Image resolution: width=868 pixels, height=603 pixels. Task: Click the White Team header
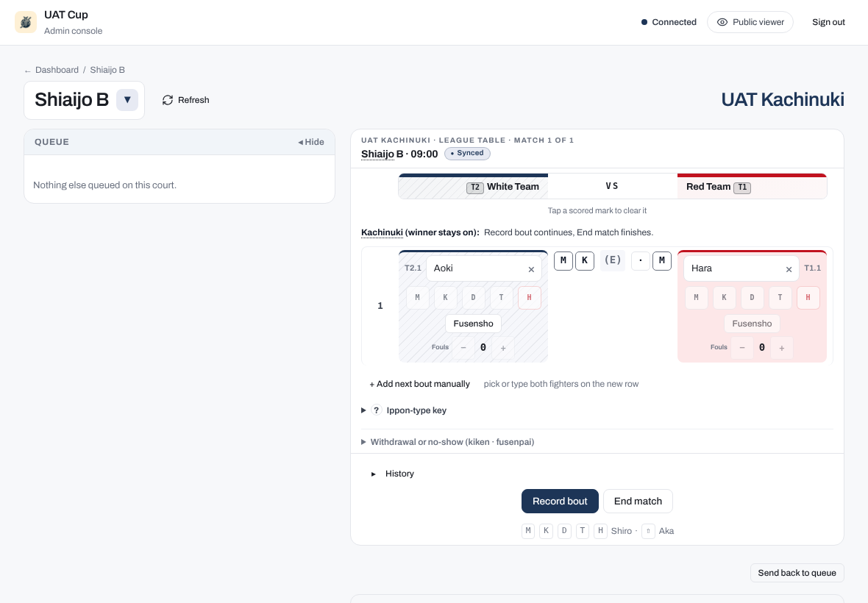pyautogui.click(x=473, y=187)
